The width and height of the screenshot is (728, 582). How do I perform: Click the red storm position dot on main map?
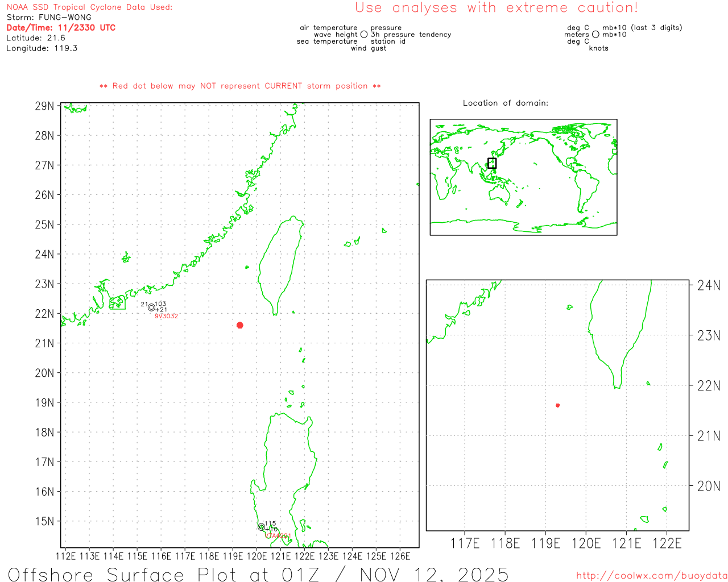coord(239,325)
